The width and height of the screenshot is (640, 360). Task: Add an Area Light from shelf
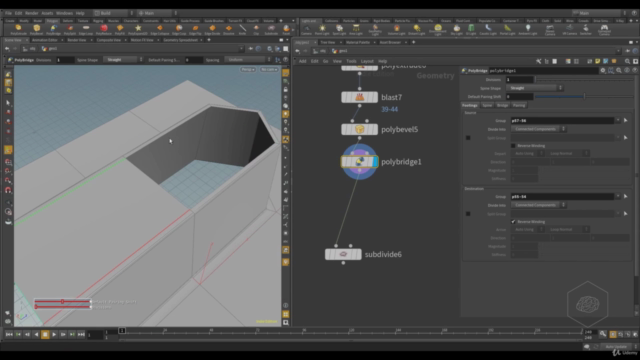coord(356,30)
